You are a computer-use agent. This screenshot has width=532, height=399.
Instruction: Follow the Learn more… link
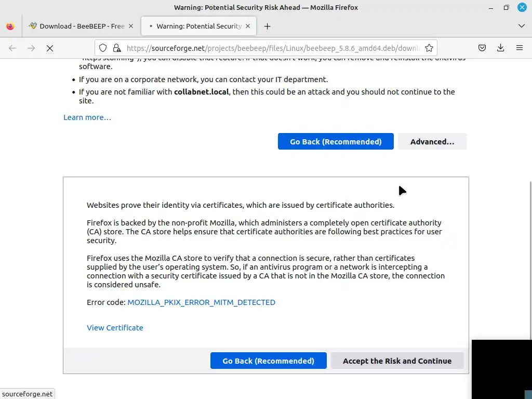point(87,117)
